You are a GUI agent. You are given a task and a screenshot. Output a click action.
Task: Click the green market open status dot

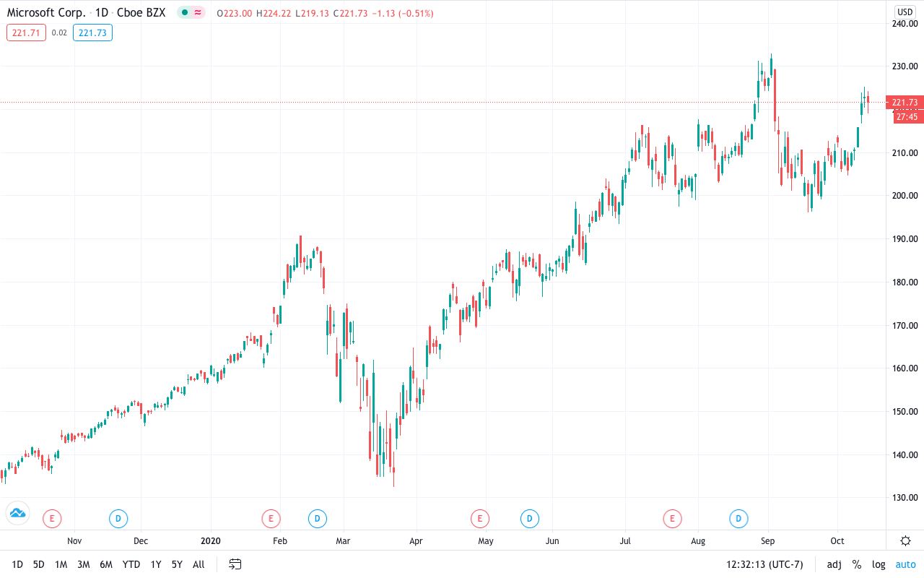[x=185, y=13]
